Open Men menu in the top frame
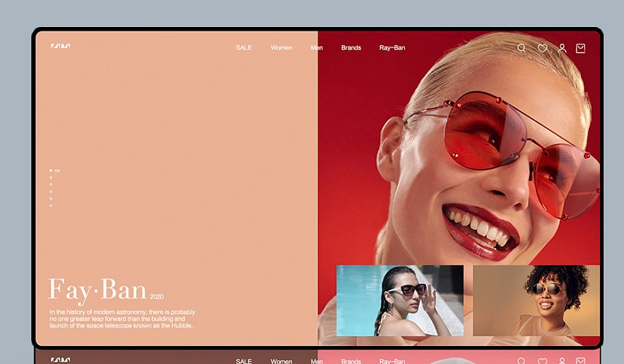The height and width of the screenshot is (364, 624). pyautogui.click(x=317, y=48)
